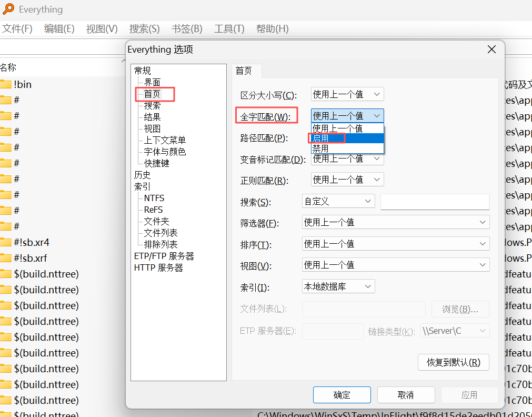The image size is (532, 417).
Task: Open the 排序(T) dropdown
Action: click(396, 243)
